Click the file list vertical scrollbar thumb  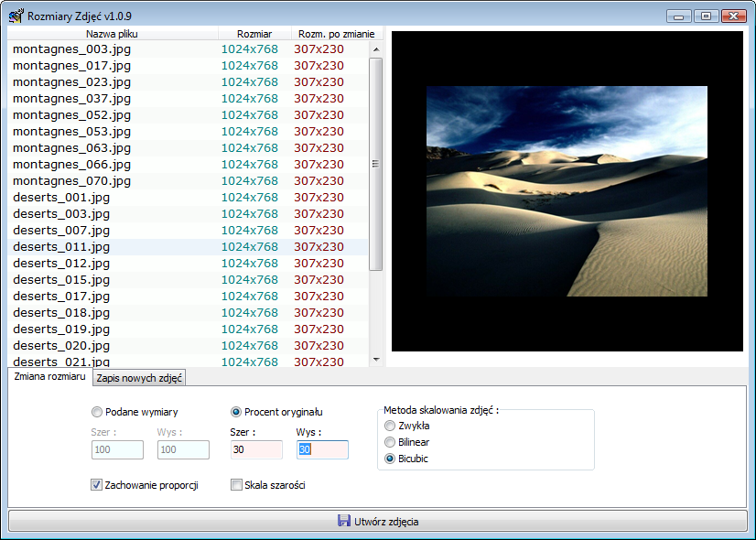coord(375,165)
